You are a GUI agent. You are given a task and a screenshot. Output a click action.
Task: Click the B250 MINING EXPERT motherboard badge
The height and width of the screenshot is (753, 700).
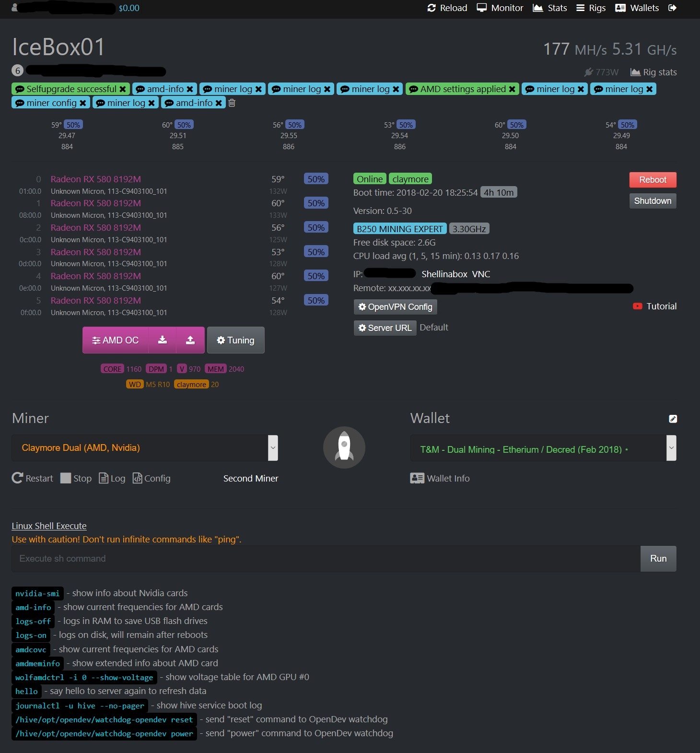pyautogui.click(x=400, y=229)
